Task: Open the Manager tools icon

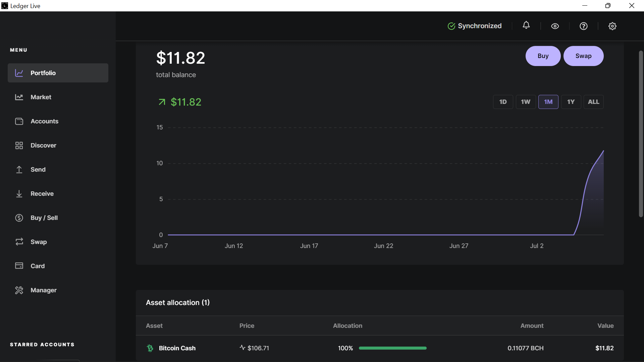Action: click(19, 290)
